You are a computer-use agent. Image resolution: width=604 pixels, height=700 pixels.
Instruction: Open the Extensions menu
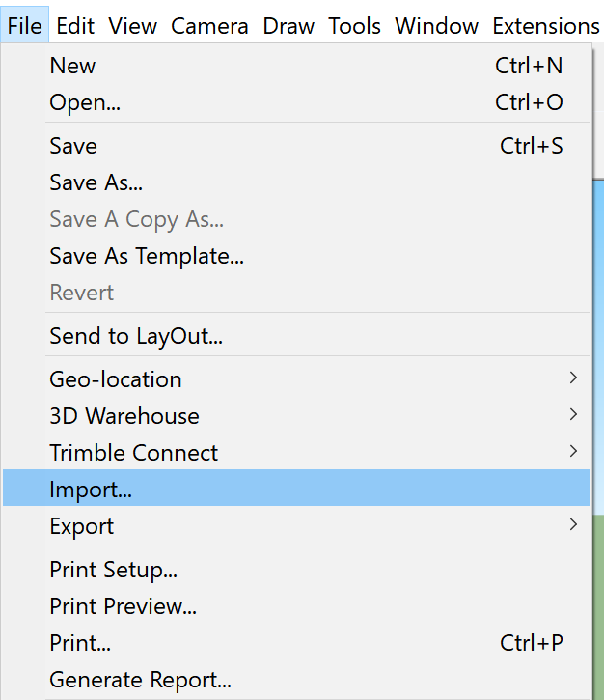pos(545,26)
